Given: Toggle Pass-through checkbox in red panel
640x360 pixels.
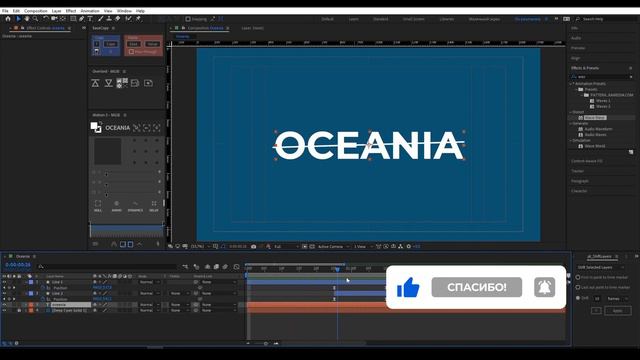Looking at the screenshot, I should (131, 52).
